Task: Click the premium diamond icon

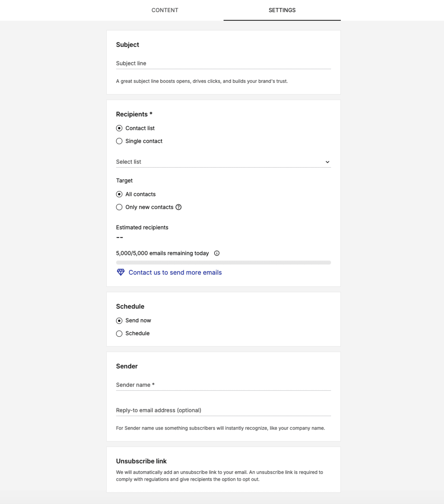Action: (x=121, y=273)
